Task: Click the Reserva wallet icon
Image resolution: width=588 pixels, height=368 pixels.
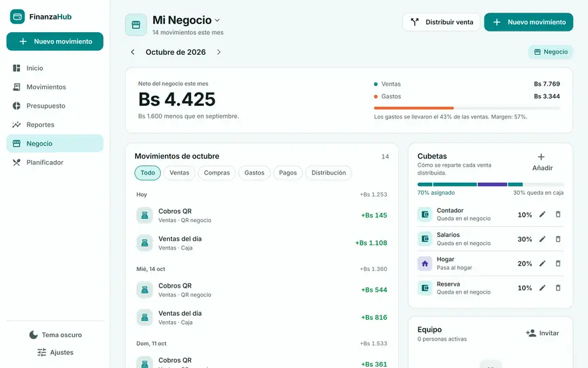Action: tap(425, 288)
